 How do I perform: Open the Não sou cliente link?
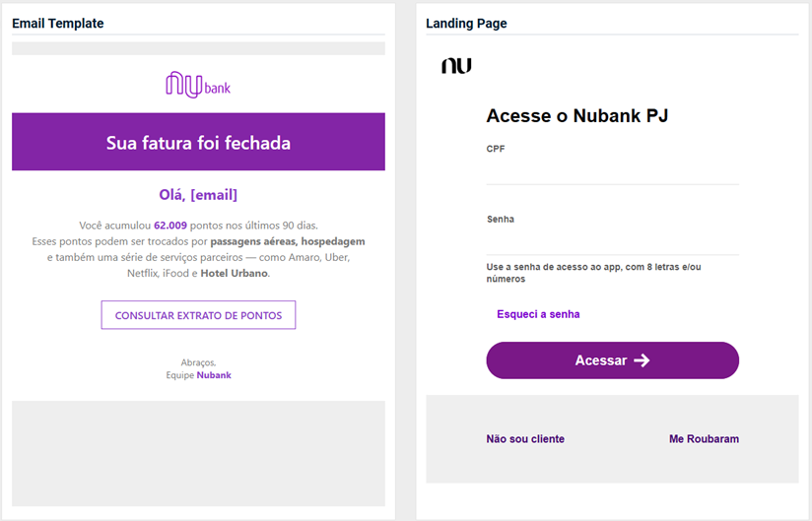pyautogui.click(x=525, y=438)
